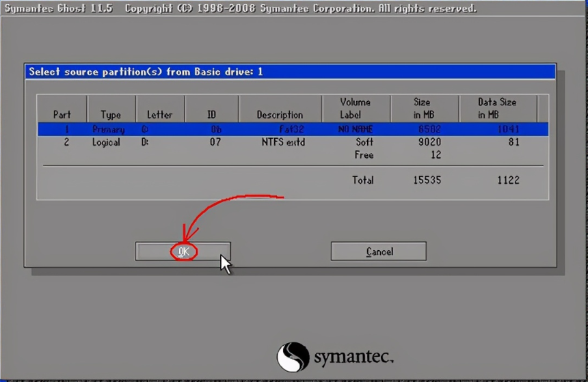Click the Symantec yin-yang logo icon
The height and width of the screenshot is (382, 588).
click(x=293, y=357)
